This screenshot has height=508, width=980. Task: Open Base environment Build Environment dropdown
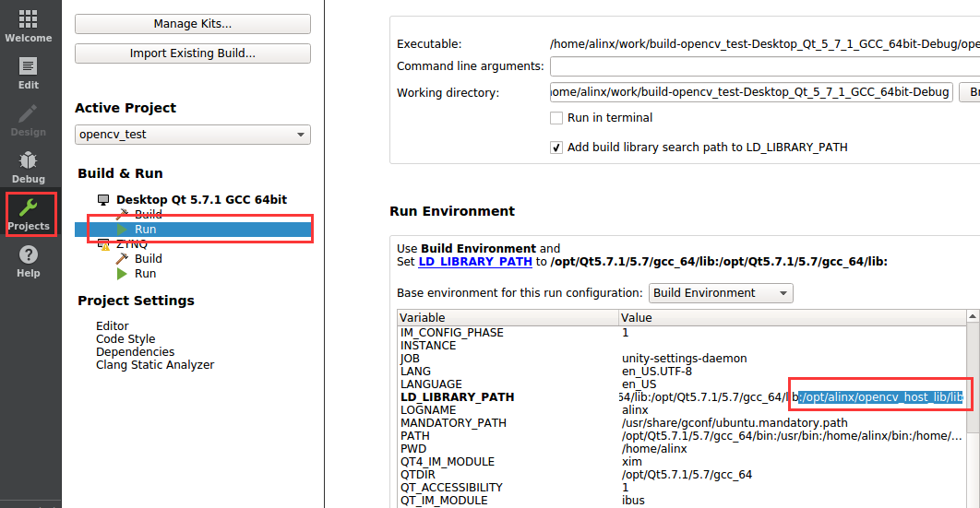coord(721,293)
